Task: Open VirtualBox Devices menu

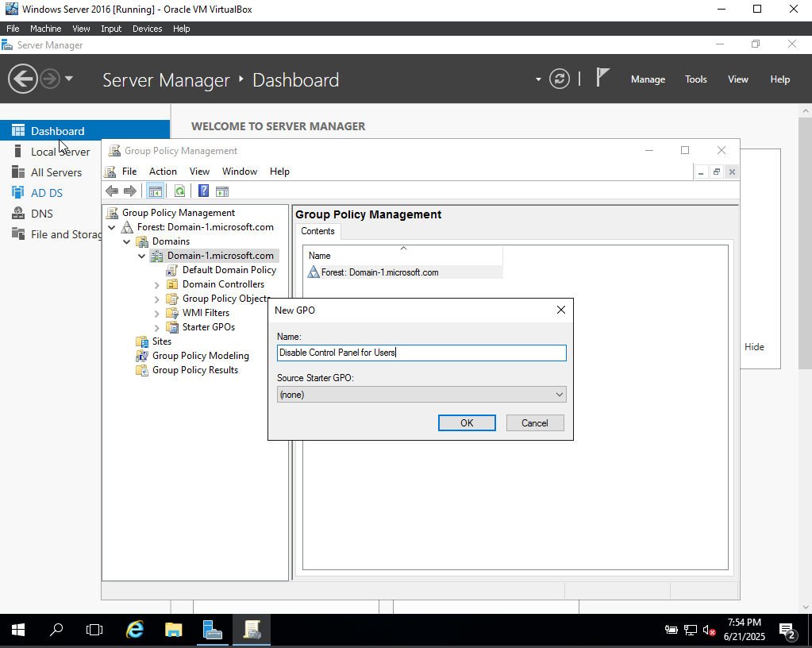Action: (147, 29)
